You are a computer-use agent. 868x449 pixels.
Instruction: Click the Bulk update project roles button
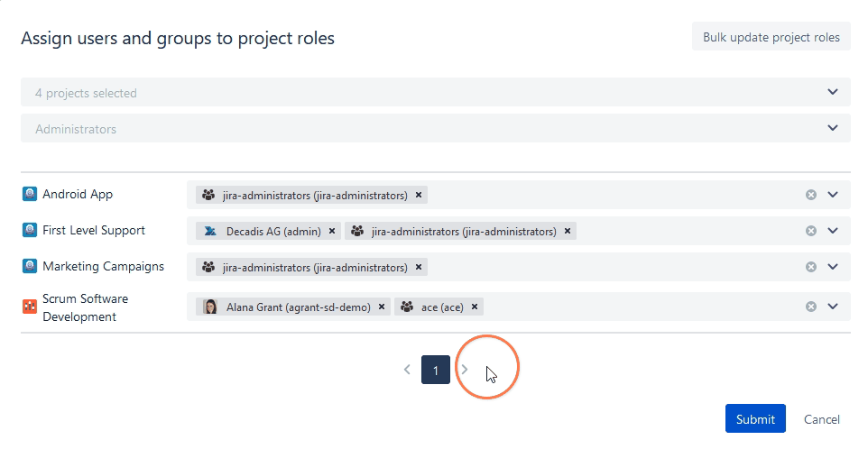point(771,37)
